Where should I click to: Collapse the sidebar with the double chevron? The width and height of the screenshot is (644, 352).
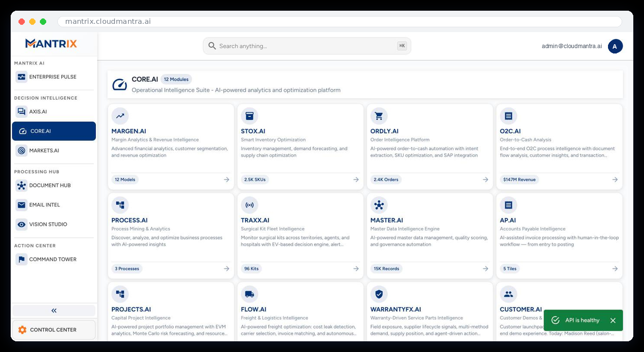(54, 311)
